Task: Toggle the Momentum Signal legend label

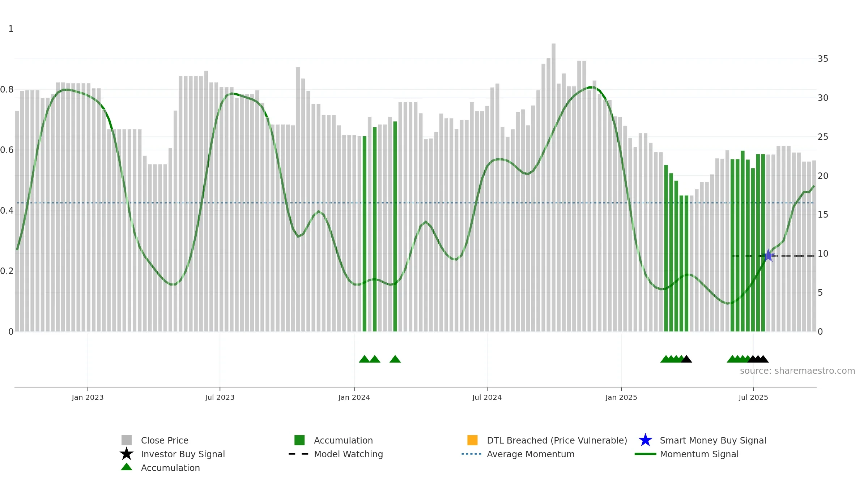Action: click(699, 454)
